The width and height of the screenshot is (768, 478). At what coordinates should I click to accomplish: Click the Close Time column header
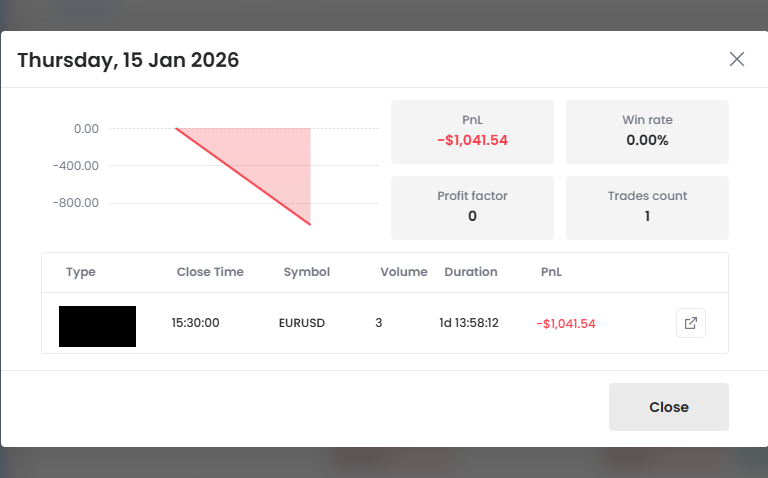tap(210, 272)
